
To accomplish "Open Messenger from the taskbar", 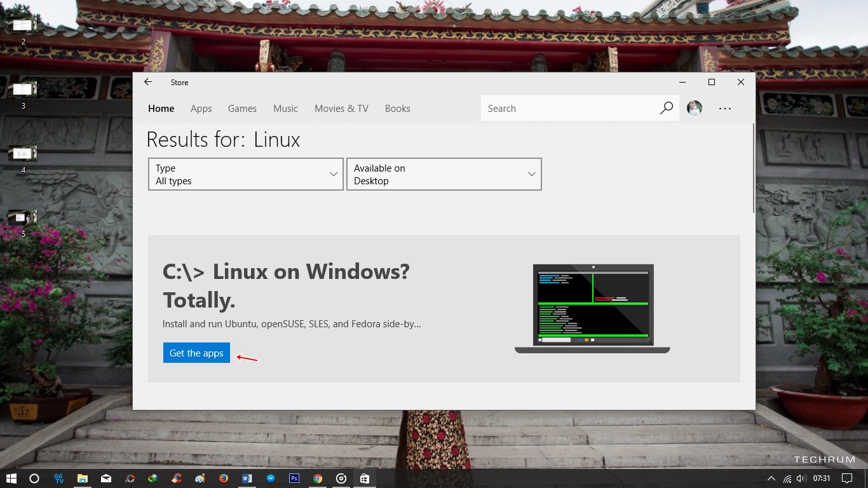I will click(271, 478).
